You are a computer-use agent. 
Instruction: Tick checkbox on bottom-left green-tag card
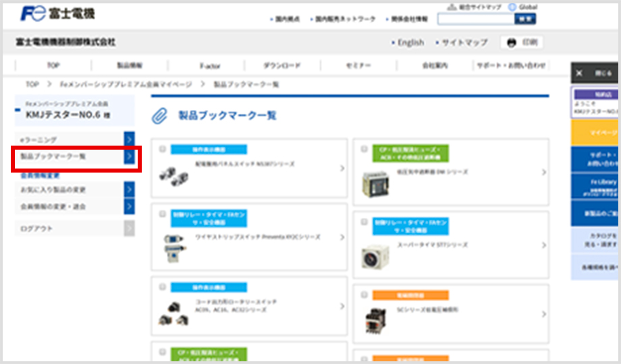point(163,352)
